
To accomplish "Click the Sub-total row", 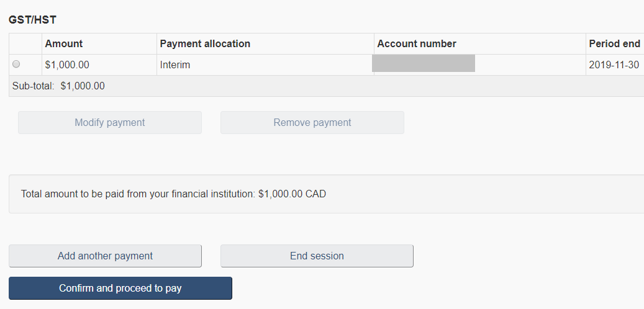I will click(x=311, y=86).
